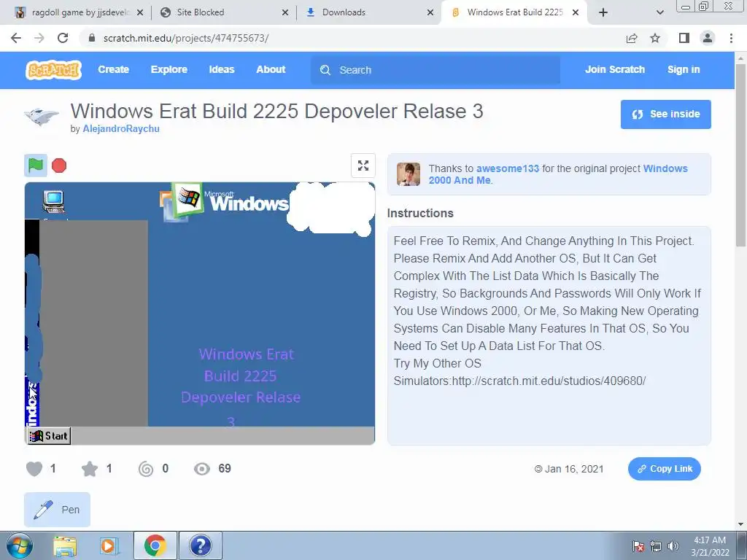Click the See inside button

pos(665,114)
